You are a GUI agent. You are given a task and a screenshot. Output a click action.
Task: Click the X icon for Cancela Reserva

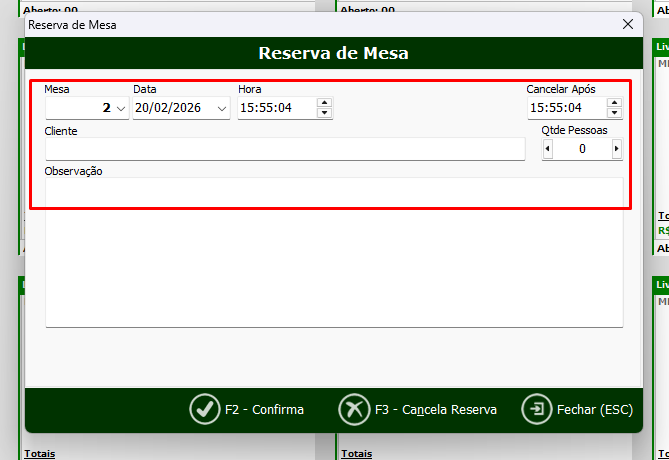pyautogui.click(x=354, y=409)
